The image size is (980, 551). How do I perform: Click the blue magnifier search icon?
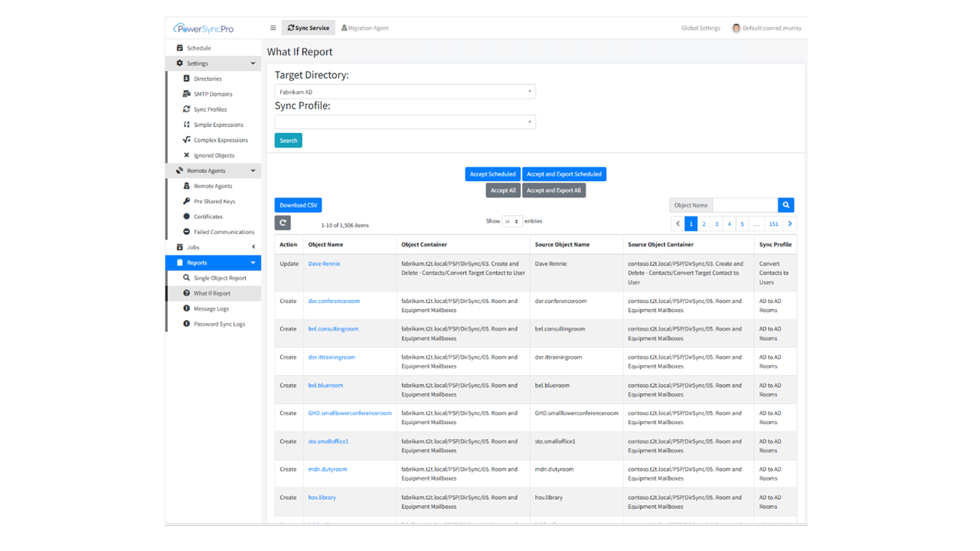pyautogui.click(x=786, y=205)
